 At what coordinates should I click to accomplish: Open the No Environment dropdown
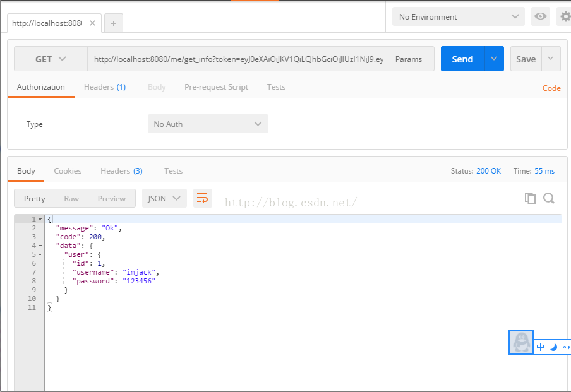(458, 17)
